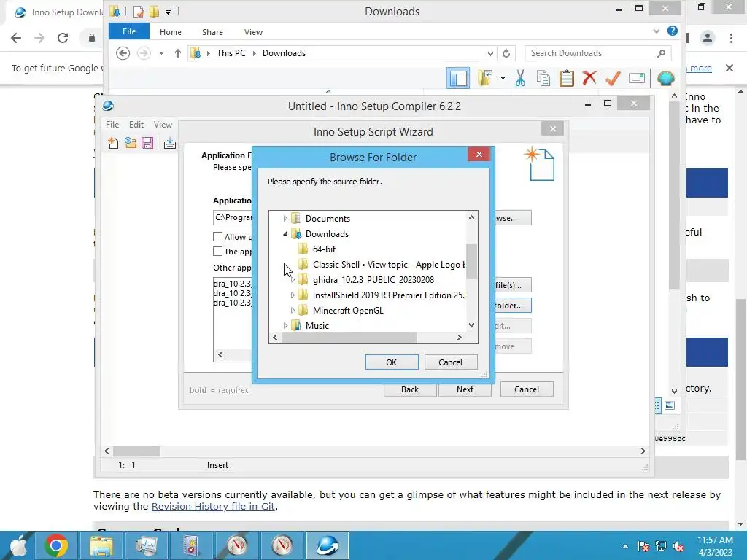Click Save floppy icon in Inno Setup toolbar
This screenshot has width=747, height=560.
coord(147,143)
